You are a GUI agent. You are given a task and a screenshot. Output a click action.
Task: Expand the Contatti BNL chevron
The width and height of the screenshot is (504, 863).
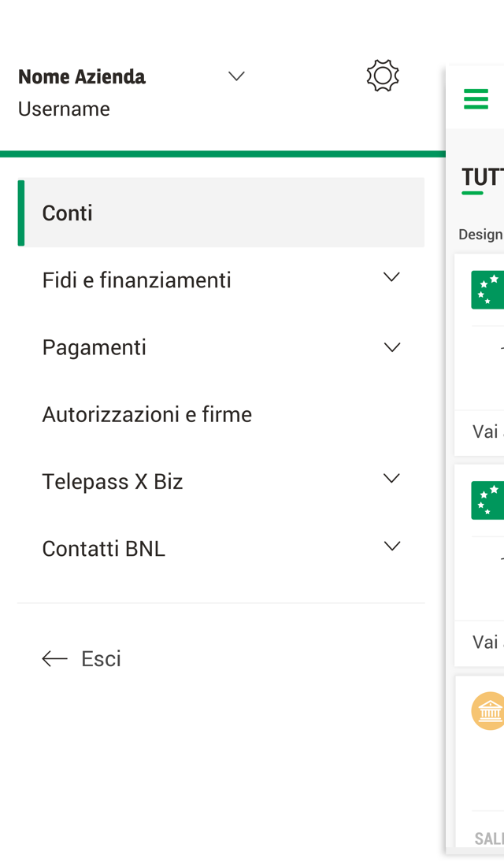click(391, 546)
